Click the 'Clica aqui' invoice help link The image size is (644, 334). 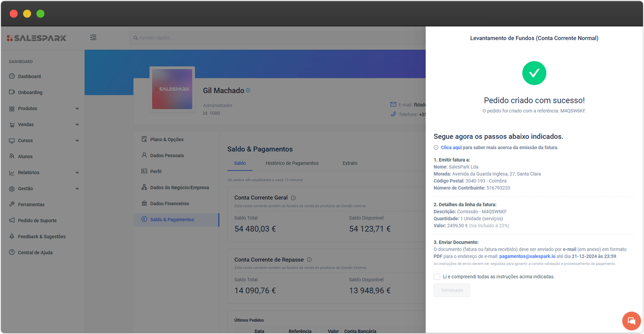[x=451, y=148]
